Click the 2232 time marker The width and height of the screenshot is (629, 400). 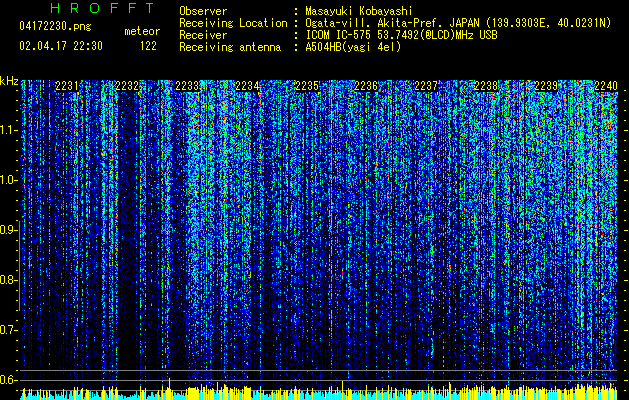(127, 86)
